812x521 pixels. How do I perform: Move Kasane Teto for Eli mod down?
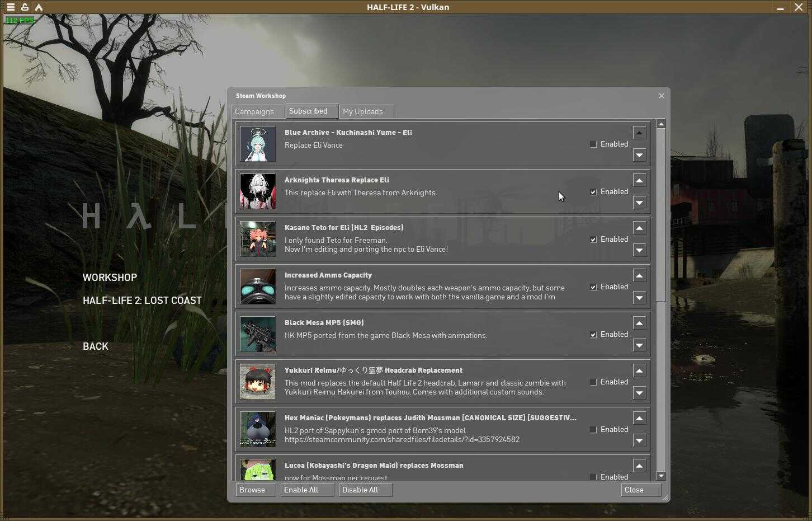[639, 250]
